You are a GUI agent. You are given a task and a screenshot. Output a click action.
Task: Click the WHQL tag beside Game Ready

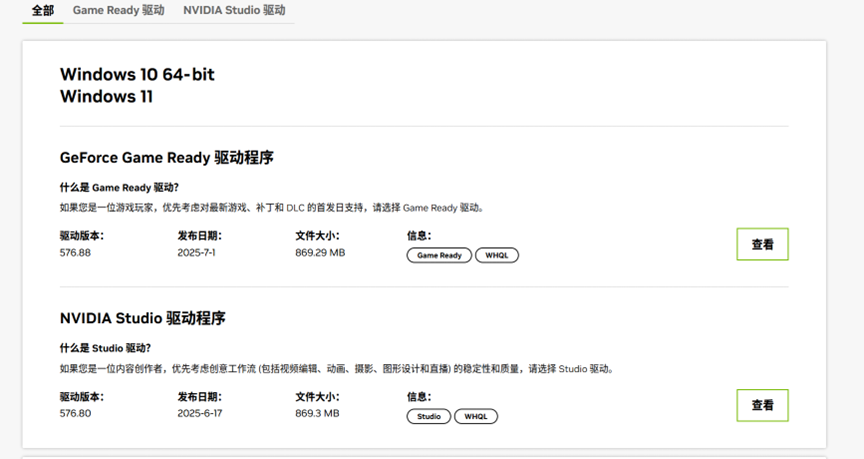click(496, 255)
